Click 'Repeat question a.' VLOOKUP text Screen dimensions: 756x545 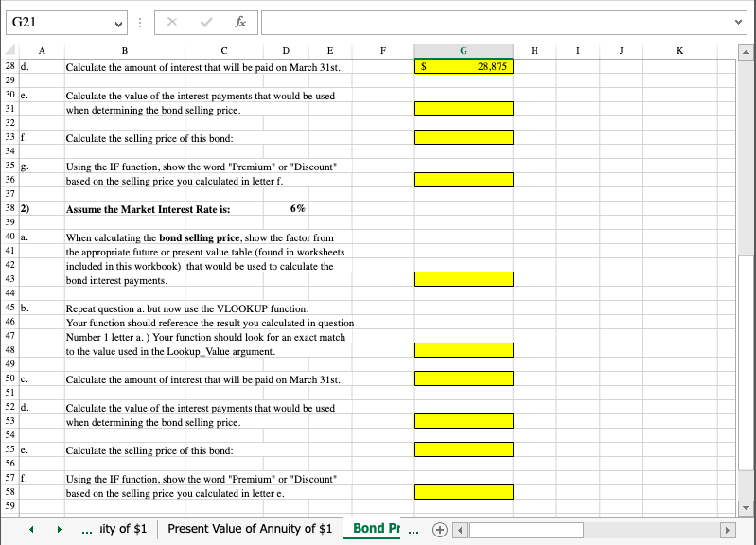click(187, 308)
